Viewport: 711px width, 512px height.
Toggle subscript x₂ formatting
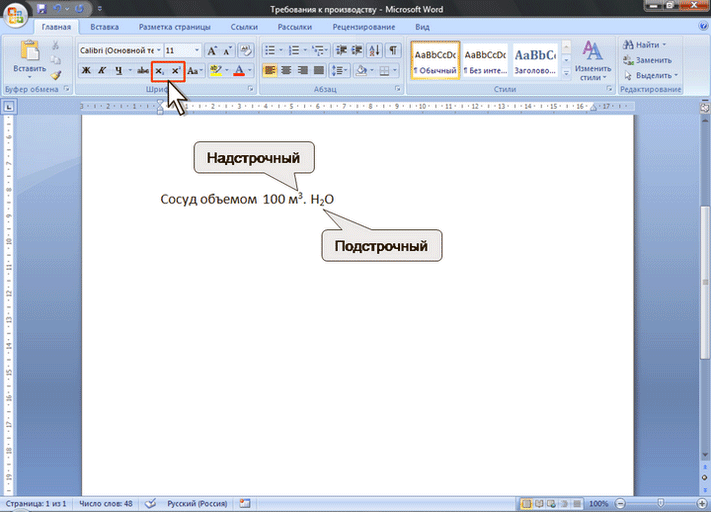[x=160, y=71]
